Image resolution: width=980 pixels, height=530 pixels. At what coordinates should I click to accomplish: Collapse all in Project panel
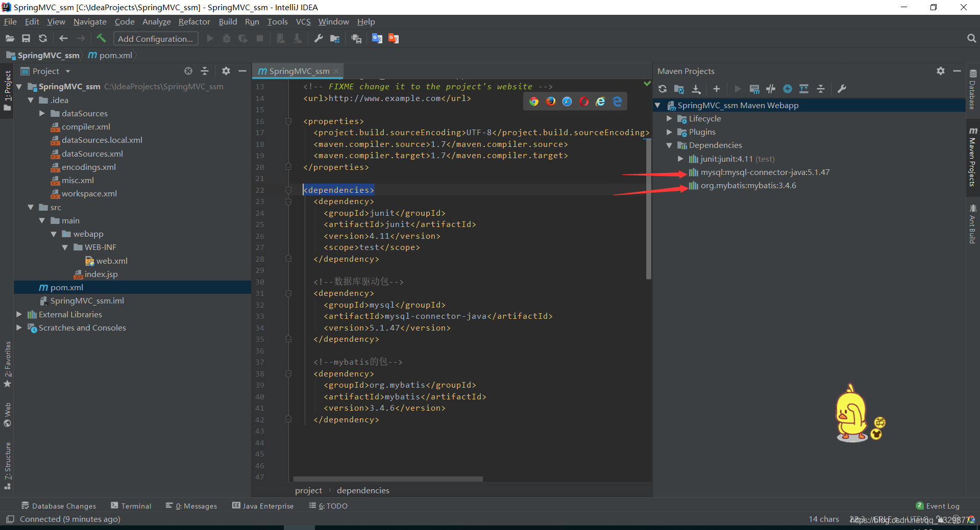pyautogui.click(x=205, y=71)
